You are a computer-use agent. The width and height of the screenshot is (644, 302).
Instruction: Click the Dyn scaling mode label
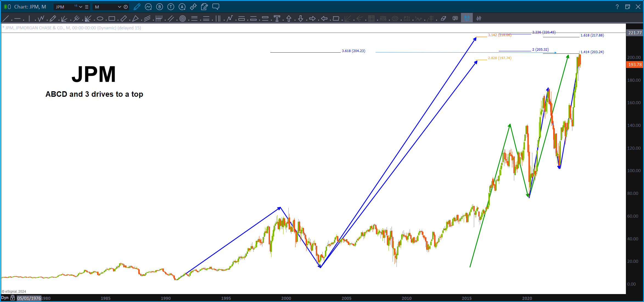[x=5, y=298]
